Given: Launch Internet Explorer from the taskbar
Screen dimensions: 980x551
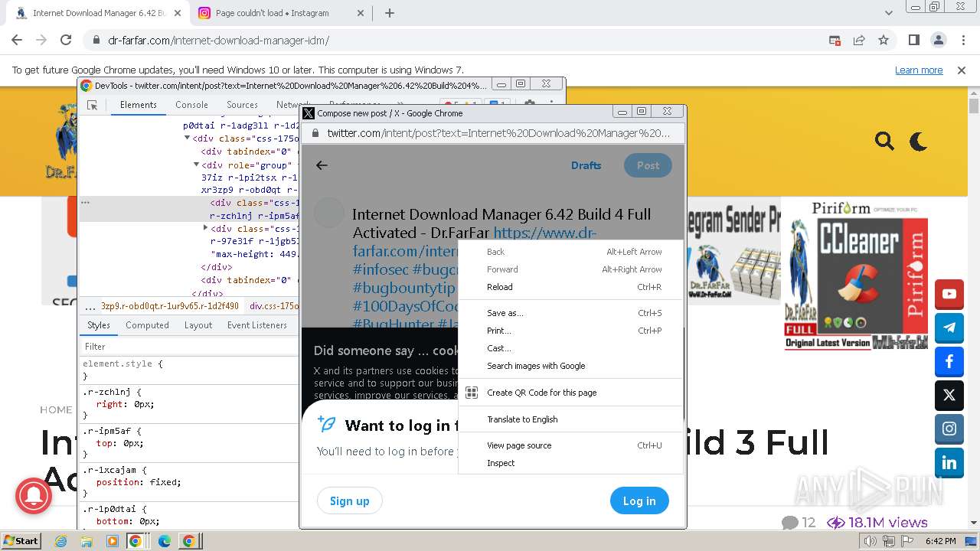Looking at the screenshot, I should click(x=61, y=541).
